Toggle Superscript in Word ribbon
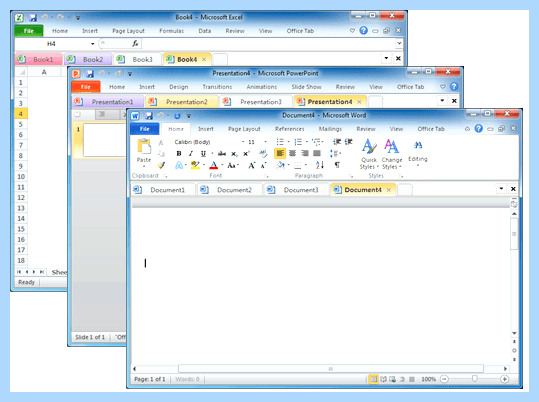539x402 pixels. [246, 153]
